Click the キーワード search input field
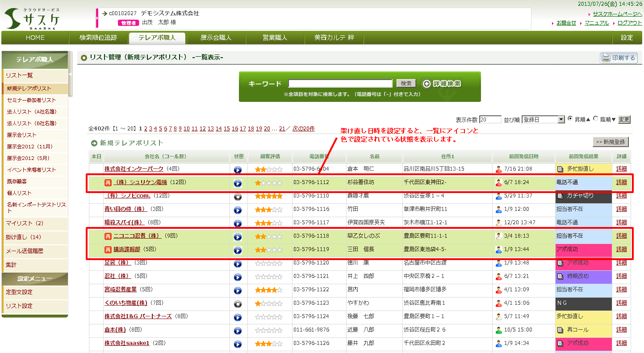This screenshot has width=644, height=353. [340, 84]
